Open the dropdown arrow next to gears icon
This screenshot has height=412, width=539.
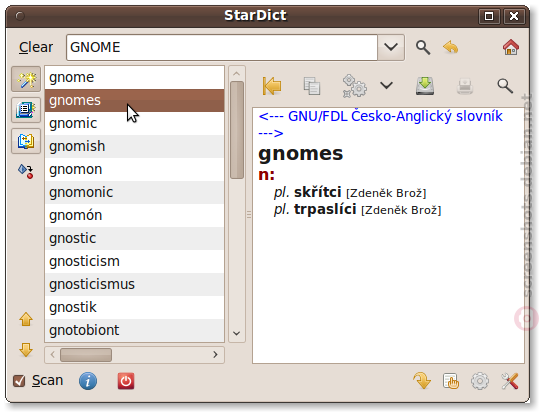[x=386, y=86]
